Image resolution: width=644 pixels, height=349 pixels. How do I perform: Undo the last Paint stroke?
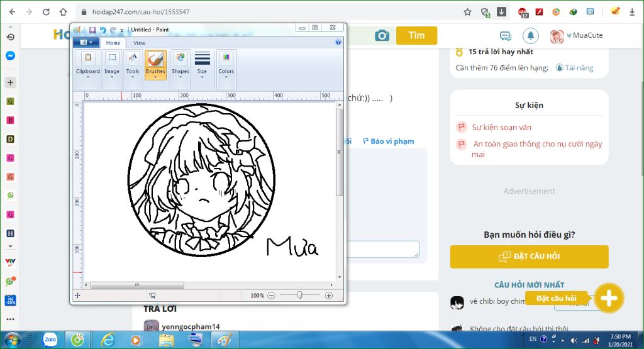[103, 30]
